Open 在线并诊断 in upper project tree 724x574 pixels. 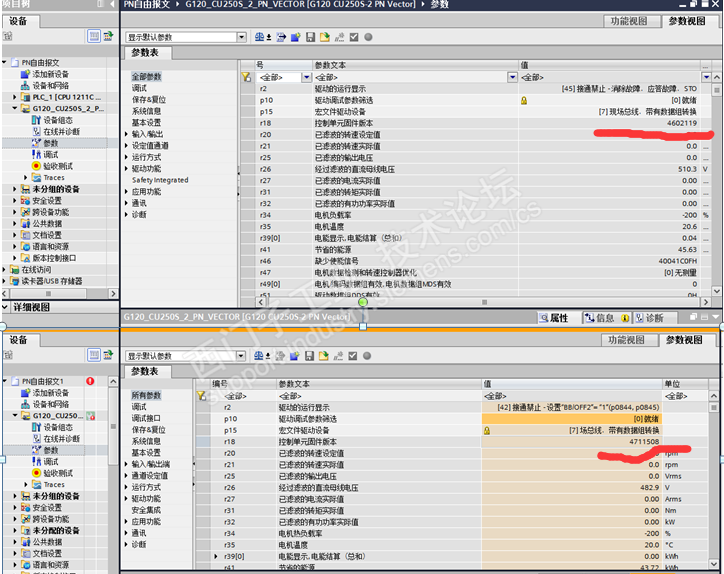coord(61,132)
